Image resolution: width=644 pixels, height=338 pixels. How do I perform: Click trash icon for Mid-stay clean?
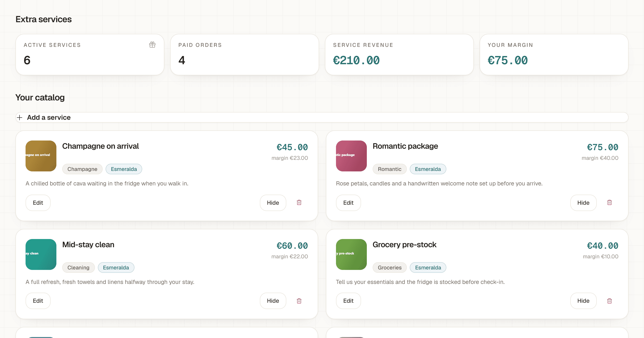299,301
